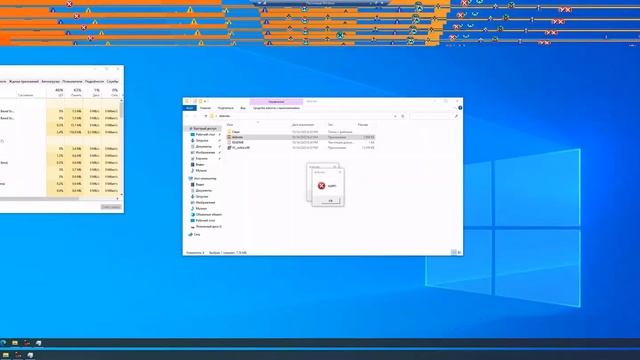Click the Explorer search box
Viewport: 640px width, 360px height.
(433, 116)
